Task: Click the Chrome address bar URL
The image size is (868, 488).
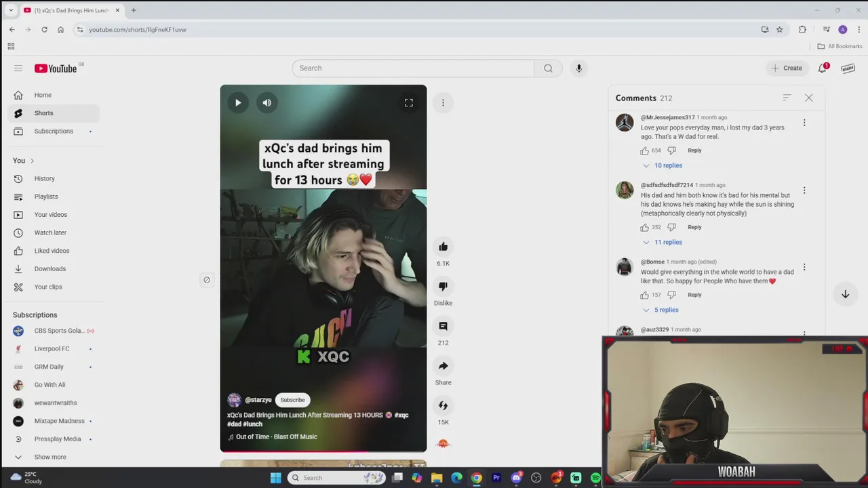Action: click(x=138, y=29)
